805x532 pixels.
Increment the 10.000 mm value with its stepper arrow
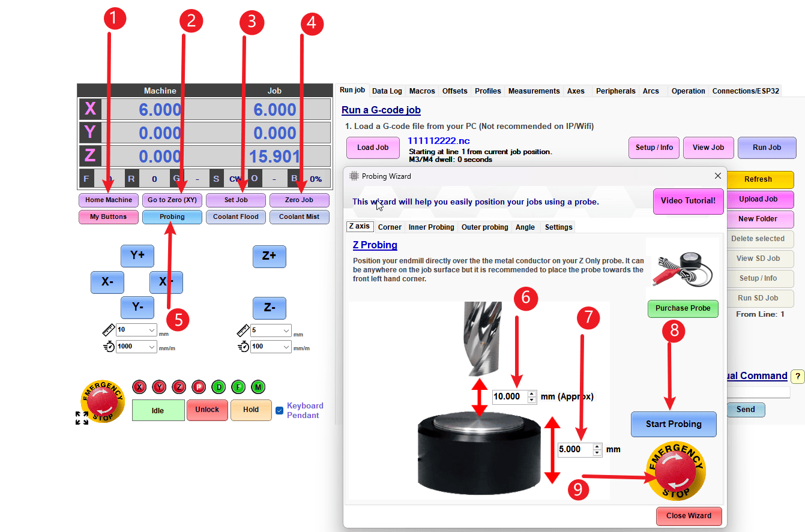(531, 393)
